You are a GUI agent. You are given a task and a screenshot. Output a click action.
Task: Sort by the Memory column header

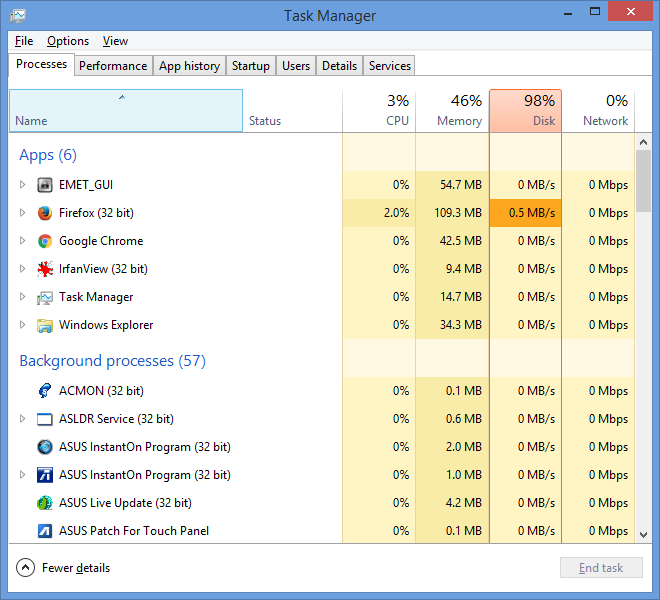[452, 111]
